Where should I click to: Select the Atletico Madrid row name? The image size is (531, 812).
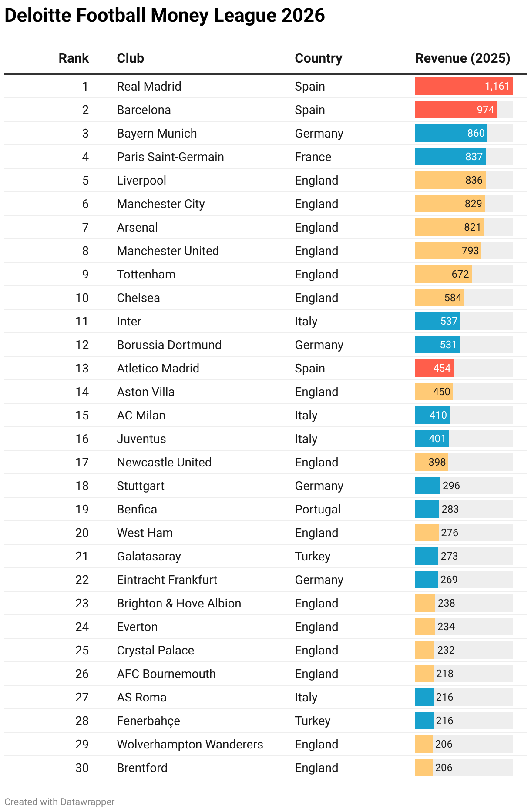point(158,368)
